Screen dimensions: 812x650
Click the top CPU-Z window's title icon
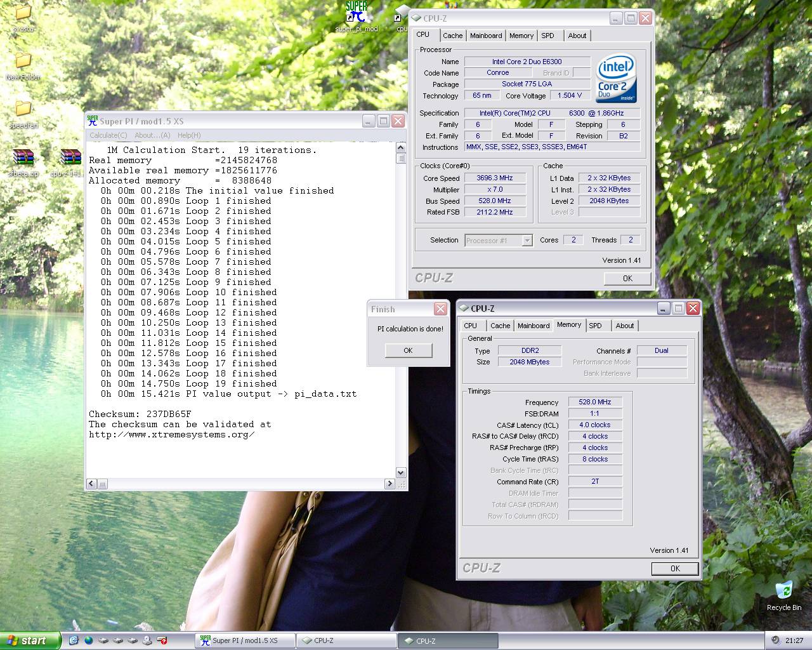tap(416, 18)
